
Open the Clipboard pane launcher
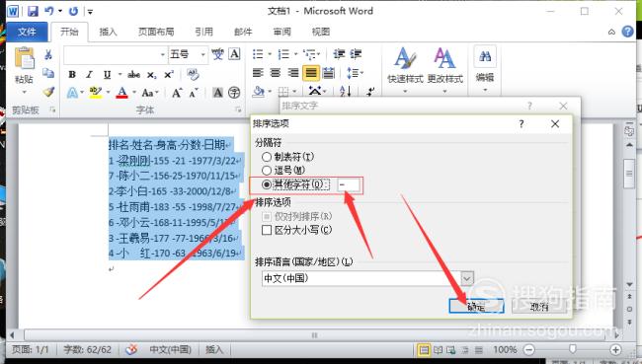click(x=52, y=109)
